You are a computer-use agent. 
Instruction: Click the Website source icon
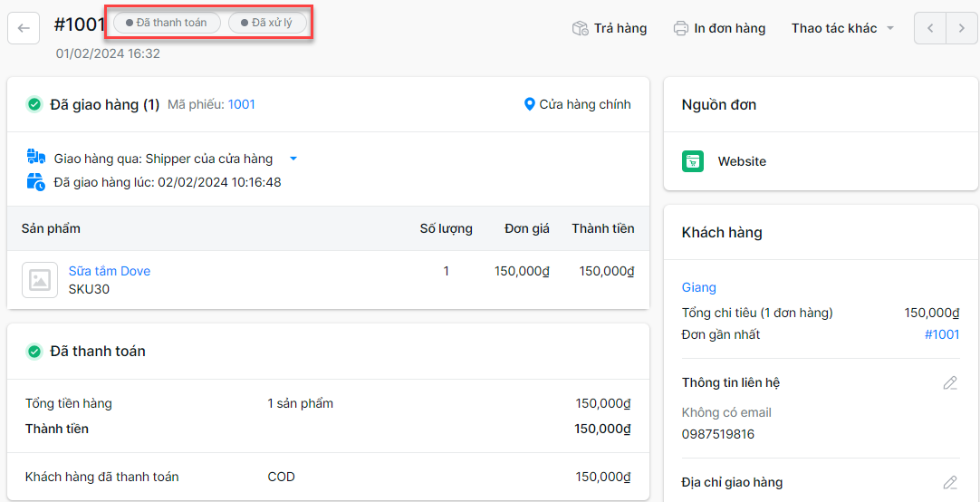[x=693, y=161]
